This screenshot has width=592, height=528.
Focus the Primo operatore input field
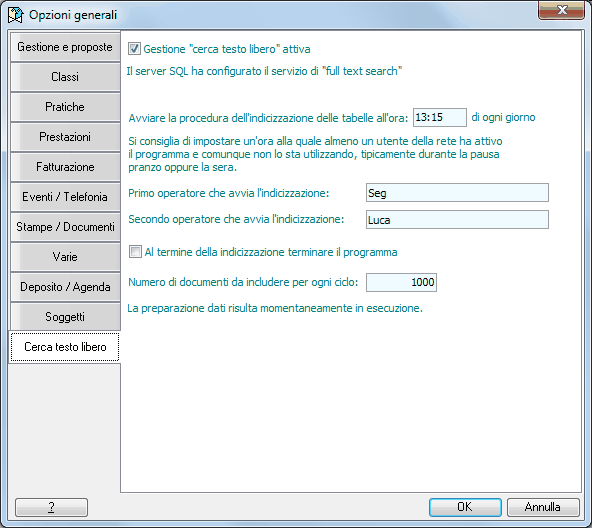(457, 193)
